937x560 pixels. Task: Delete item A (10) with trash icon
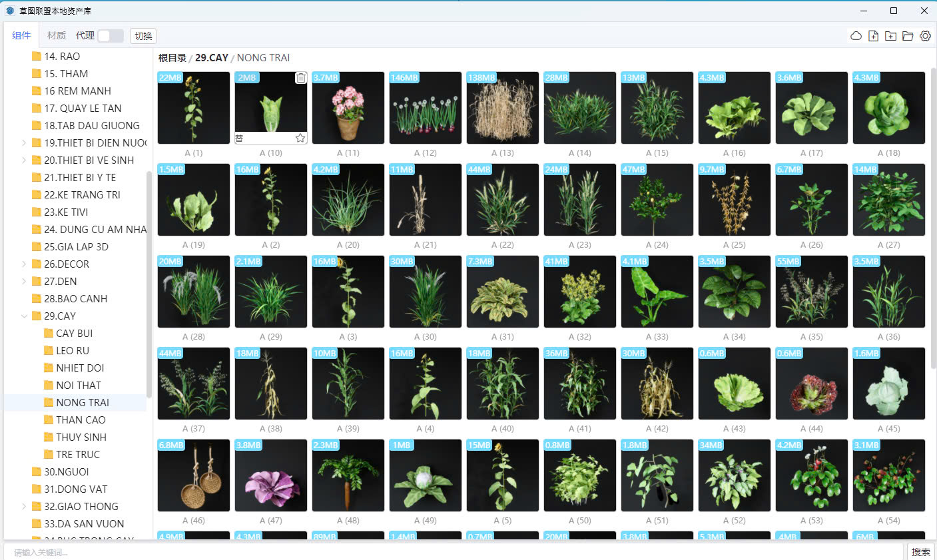pyautogui.click(x=300, y=78)
